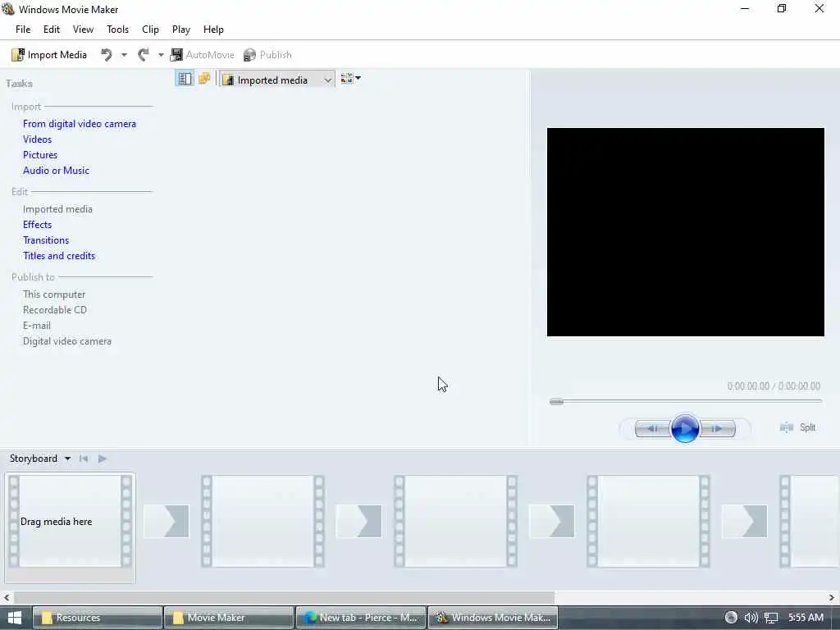This screenshot has height=630, width=840.
Task: Open the Undo history dropdown arrow
Action: (x=124, y=55)
